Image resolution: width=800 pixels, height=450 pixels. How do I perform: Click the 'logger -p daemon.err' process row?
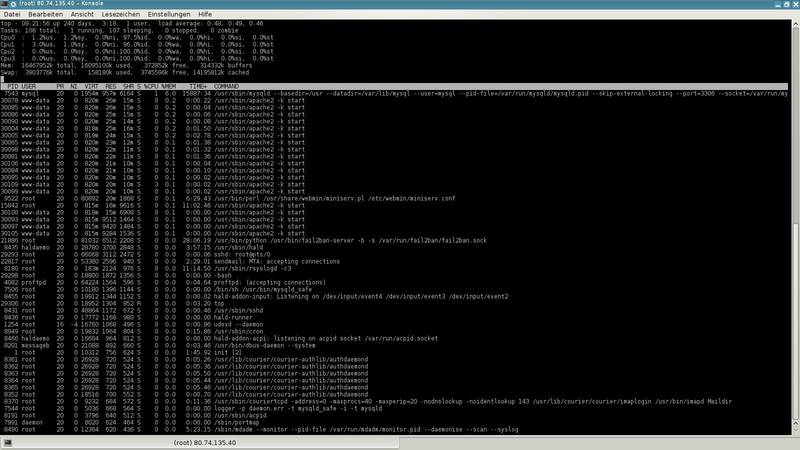pyautogui.click(x=191, y=409)
